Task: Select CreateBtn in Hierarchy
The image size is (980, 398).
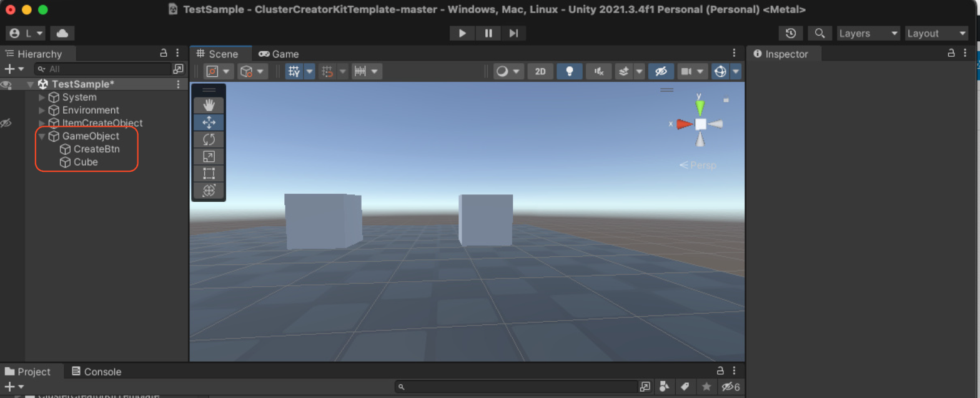Action: point(96,149)
